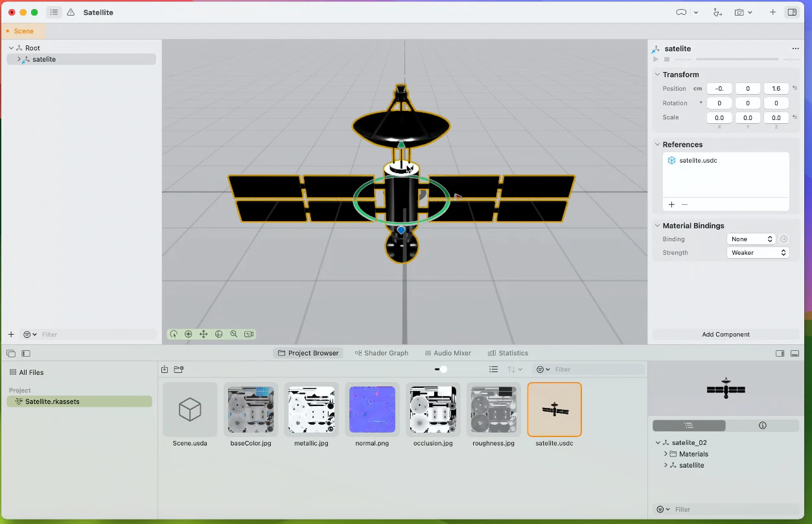Click the warning triangle icon in title bar
The height and width of the screenshot is (524, 812).
tap(71, 12)
